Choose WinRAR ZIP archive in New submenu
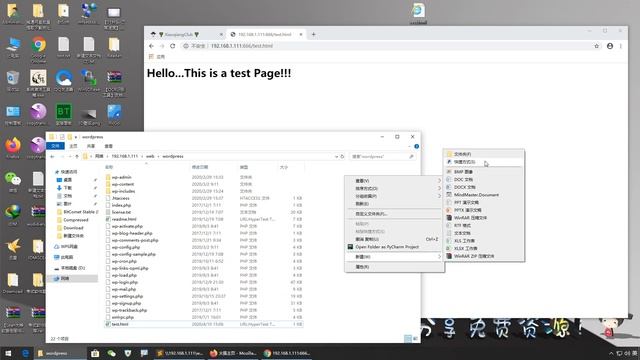The image size is (640, 360). click(484, 256)
